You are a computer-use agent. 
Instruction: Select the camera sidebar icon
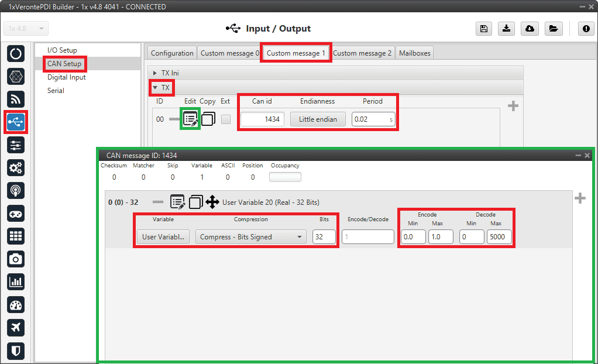(16, 259)
